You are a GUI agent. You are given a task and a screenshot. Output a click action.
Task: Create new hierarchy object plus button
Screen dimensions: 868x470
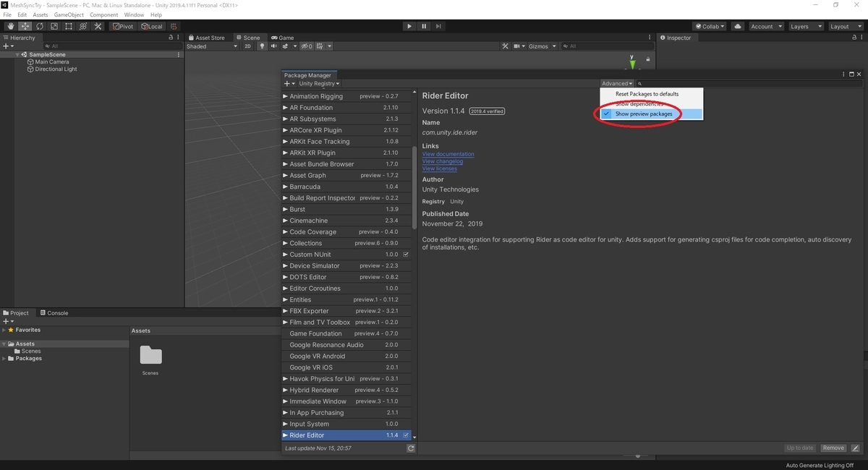(x=7, y=46)
